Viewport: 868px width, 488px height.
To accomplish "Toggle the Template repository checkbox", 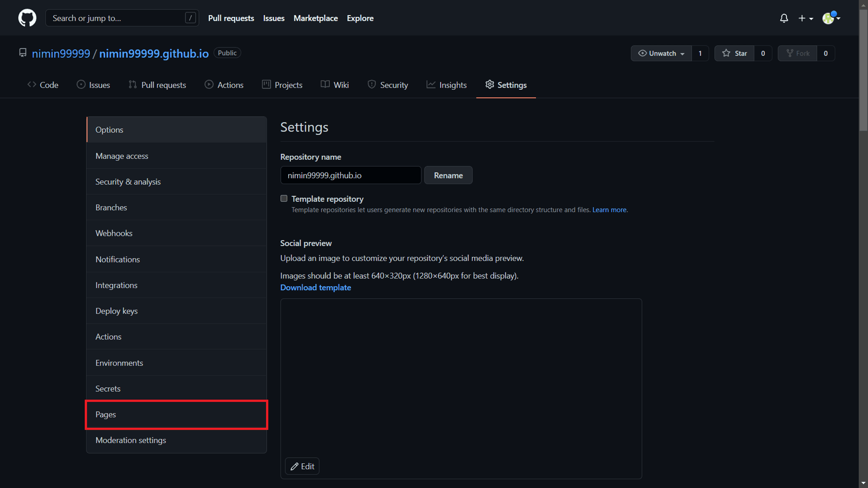I will (x=284, y=198).
